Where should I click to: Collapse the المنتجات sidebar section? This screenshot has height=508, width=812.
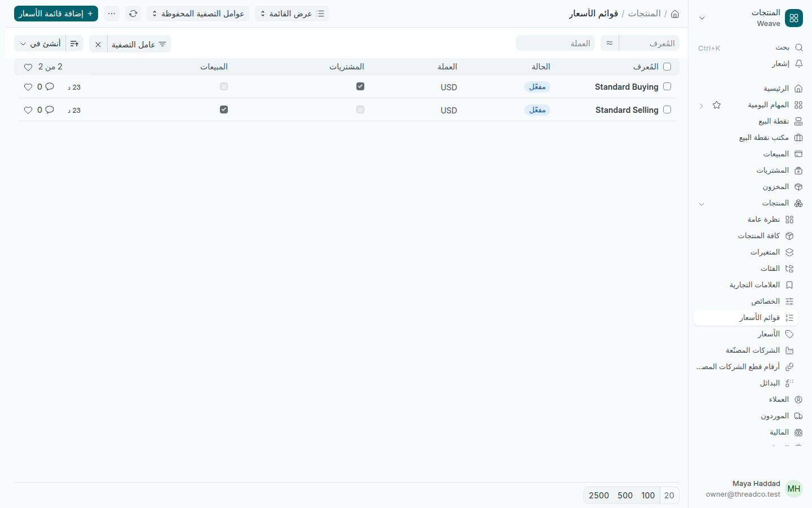(x=701, y=204)
